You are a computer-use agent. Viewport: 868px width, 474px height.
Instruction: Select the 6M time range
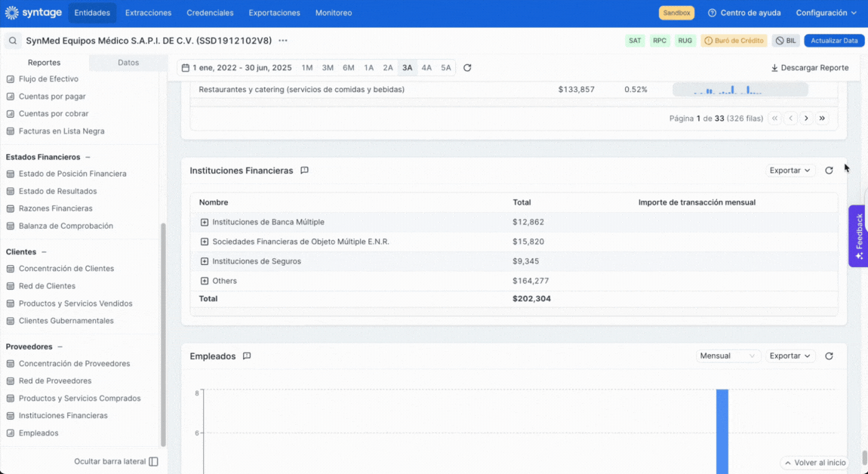click(x=348, y=68)
